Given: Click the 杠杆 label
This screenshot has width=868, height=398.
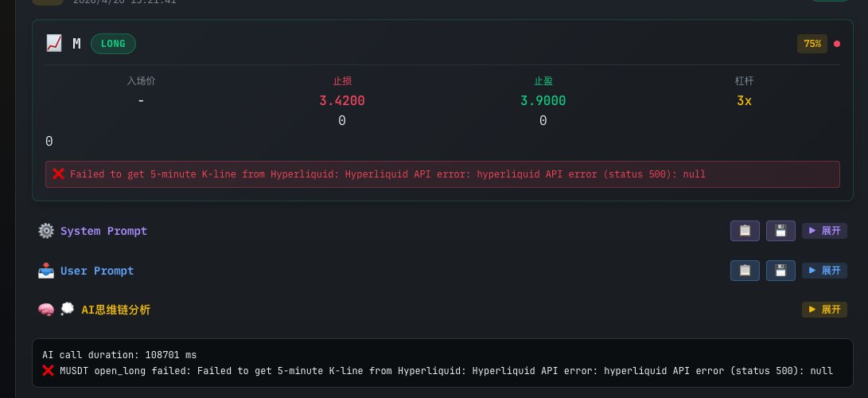Looking at the screenshot, I should (x=744, y=81).
